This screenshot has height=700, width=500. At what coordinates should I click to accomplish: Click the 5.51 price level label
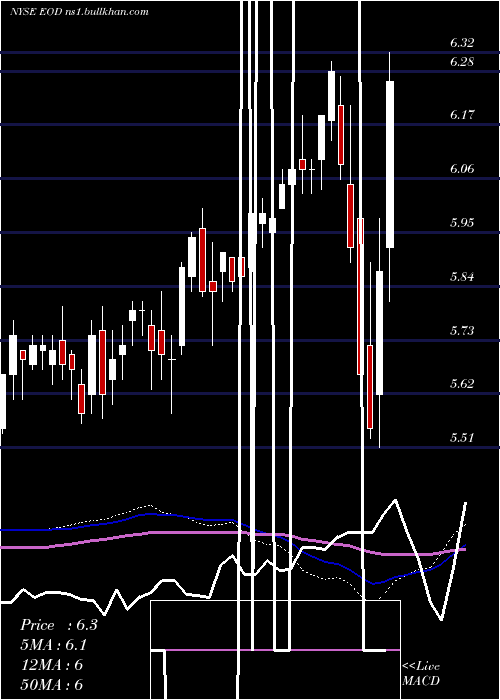[x=462, y=438]
